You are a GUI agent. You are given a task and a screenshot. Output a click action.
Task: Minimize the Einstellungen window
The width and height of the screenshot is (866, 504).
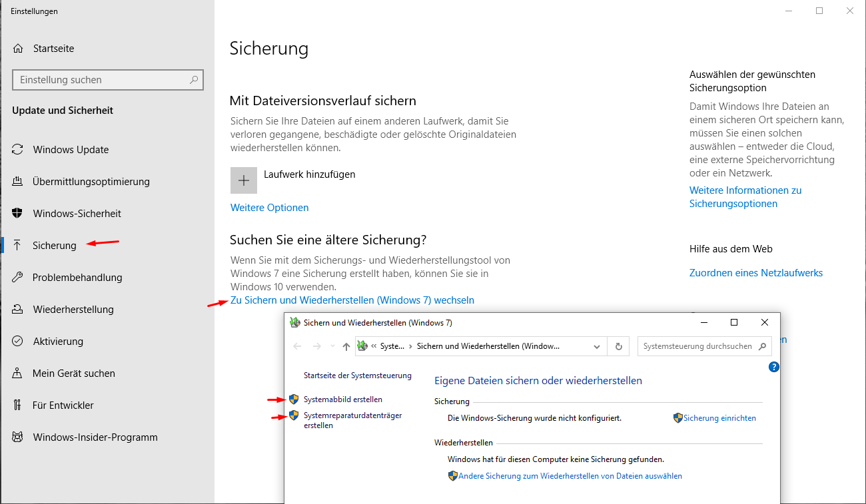click(789, 11)
